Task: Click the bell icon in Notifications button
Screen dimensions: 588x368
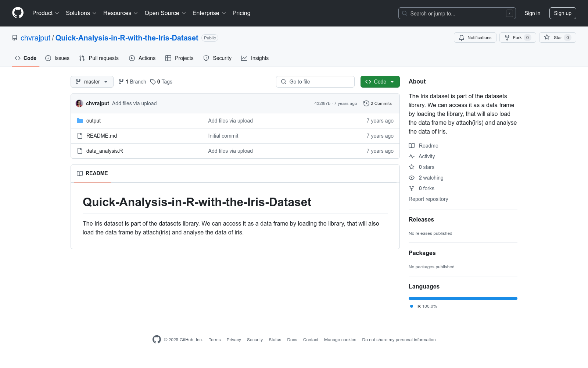Action: (462, 38)
